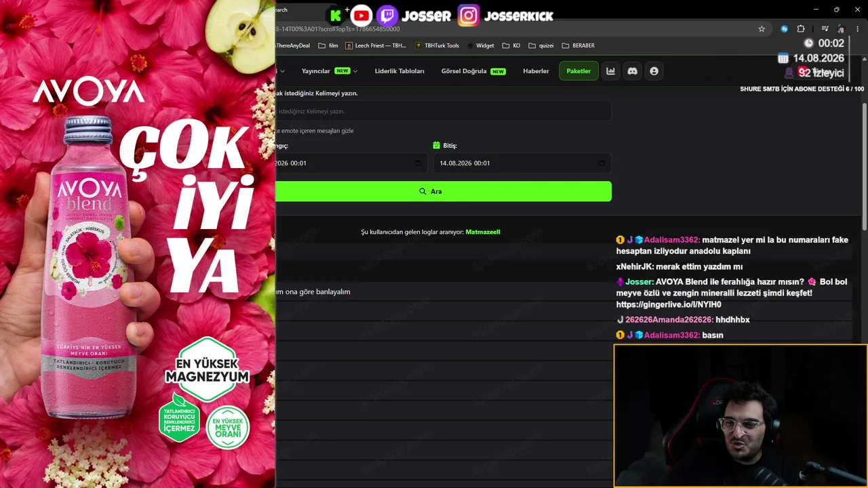The height and width of the screenshot is (488, 868).
Task: Click the xNehirJK username in chat
Action: [635, 267]
